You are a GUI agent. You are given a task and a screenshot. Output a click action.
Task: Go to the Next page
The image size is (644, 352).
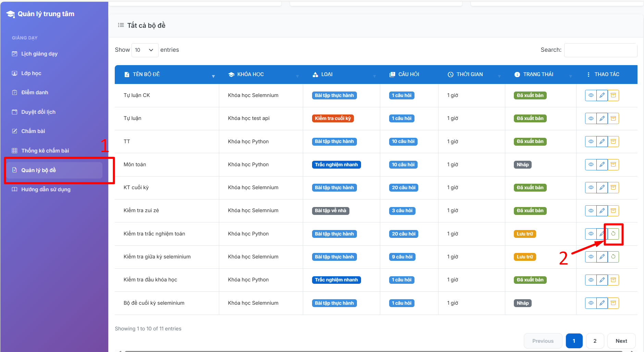point(621,341)
